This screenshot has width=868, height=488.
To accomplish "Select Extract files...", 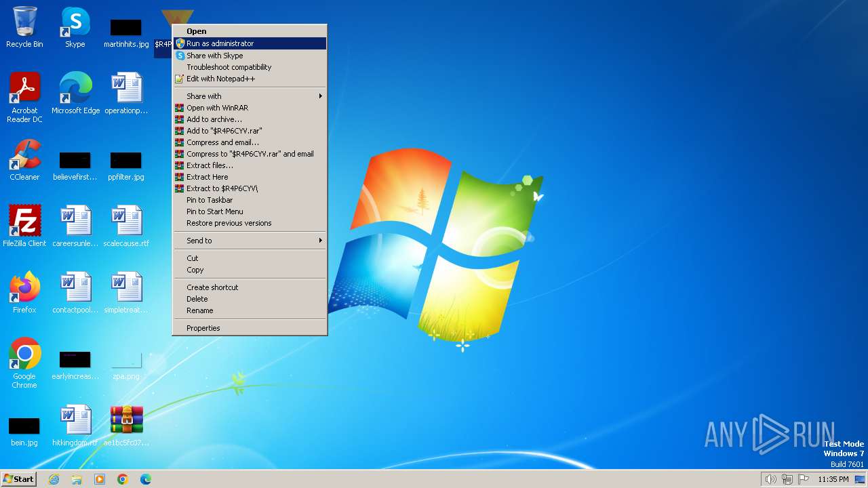I will click(250, 165).
